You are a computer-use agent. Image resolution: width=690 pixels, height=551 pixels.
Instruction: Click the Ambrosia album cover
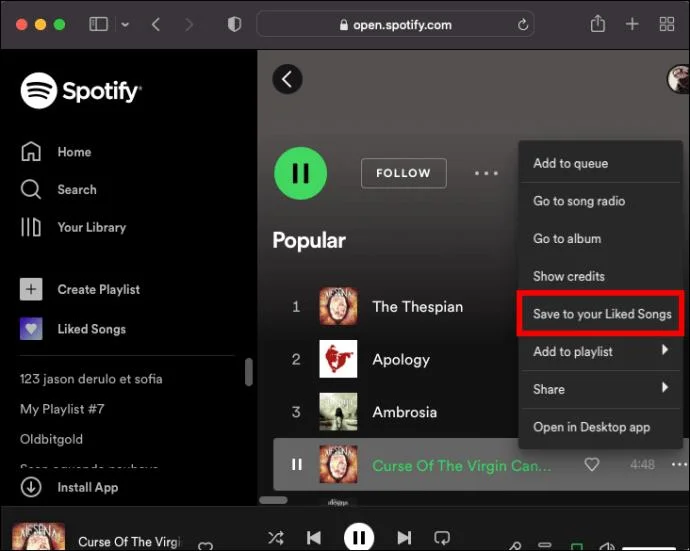(x=338, y=411)
